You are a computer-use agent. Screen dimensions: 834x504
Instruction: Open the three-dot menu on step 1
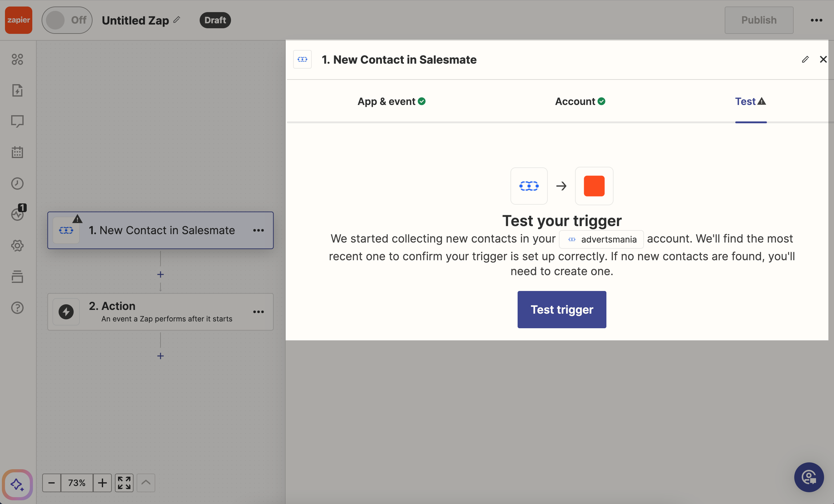tap(259, 230)
